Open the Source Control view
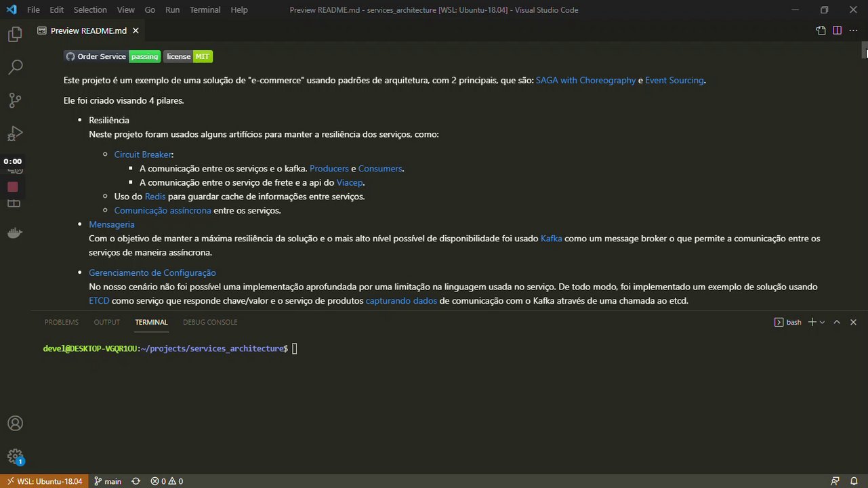The image size is (868, 488). pos(14,100)
